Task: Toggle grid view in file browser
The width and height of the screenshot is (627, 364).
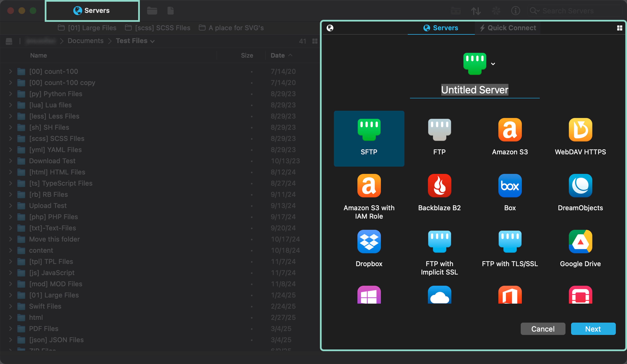Action: pyautogui.click(x=315, y=41)
